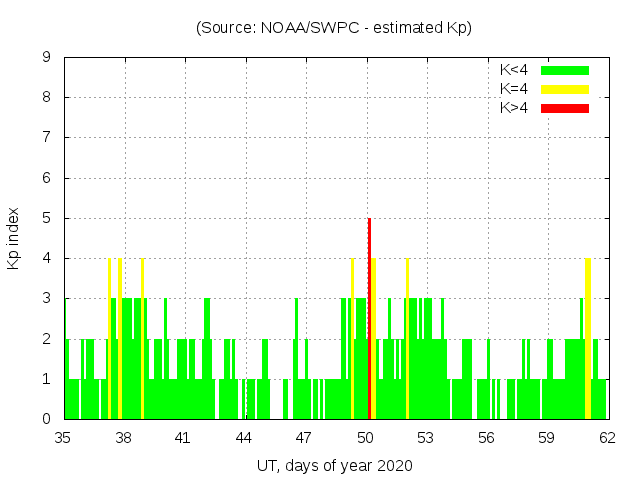640x480 pixels.
Task: Click the yellow bar near day 39
Action: pos(142,338)
